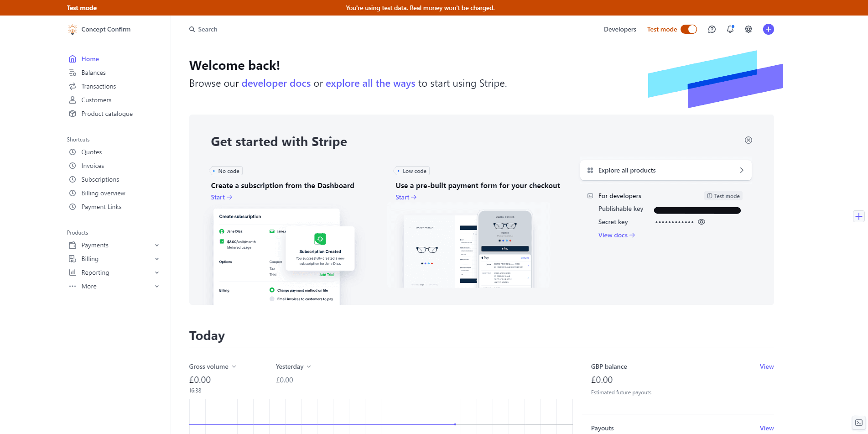Click the purple plus create button

769,29
